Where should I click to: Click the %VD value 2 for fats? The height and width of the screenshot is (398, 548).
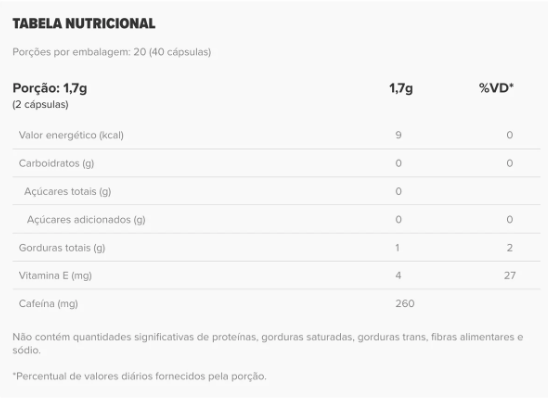(510, 248)
